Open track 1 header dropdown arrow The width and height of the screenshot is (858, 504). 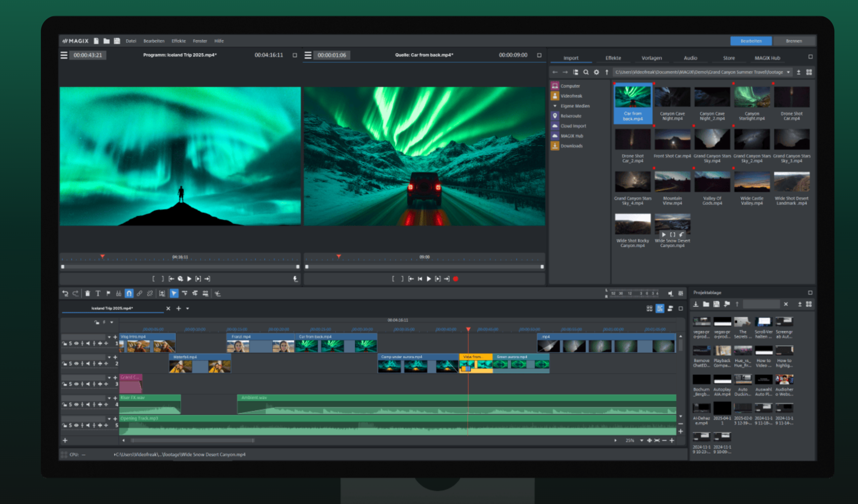109,337
